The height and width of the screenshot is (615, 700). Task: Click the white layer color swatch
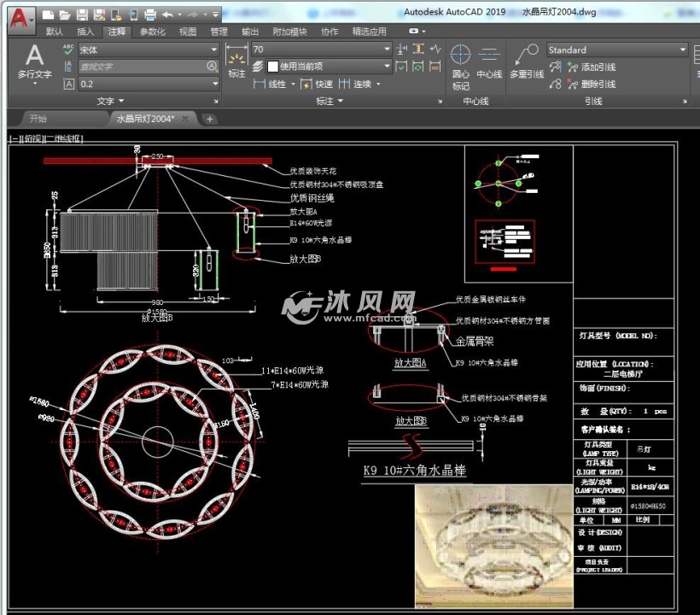point(273,67)
